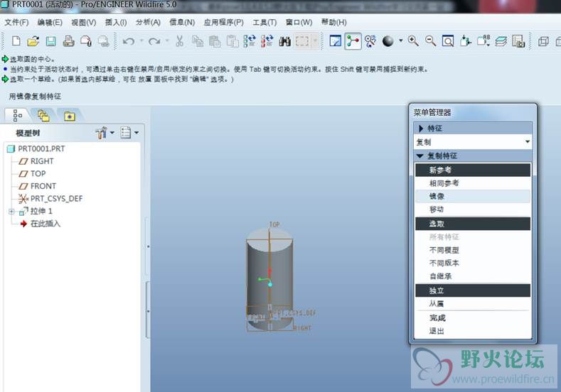Select the 选取 option
Screen dimensions: 561x392
point(473,224)
